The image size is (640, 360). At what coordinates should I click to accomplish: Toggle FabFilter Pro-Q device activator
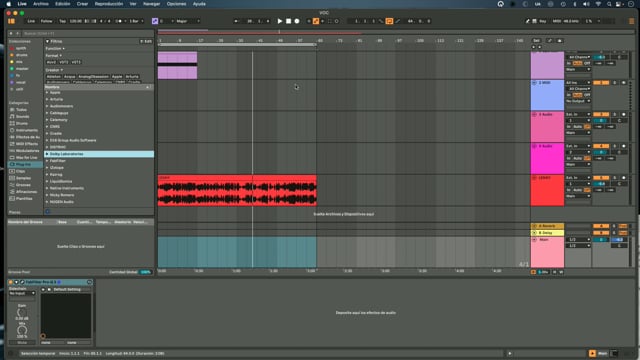tap(11, 282)
